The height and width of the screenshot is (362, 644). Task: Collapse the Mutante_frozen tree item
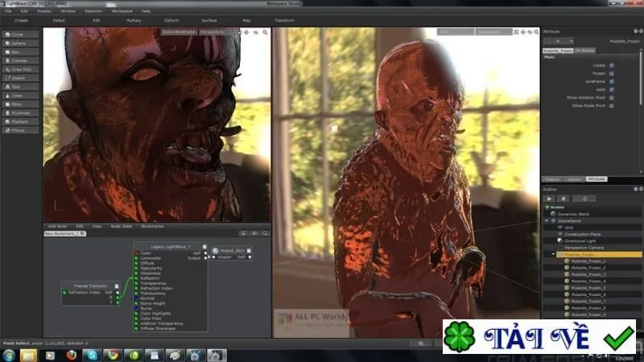pyautogui.click(x=553, y=254)
